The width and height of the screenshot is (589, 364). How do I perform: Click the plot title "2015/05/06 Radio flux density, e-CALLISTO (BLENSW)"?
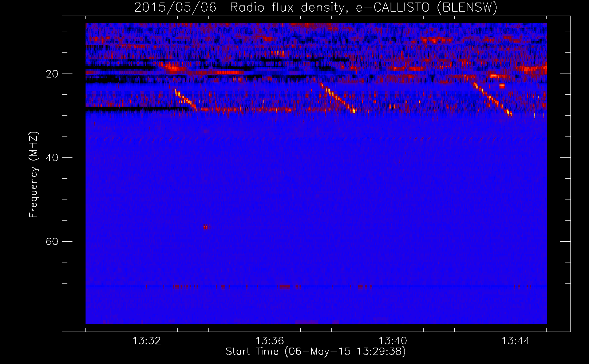point(316,8)
